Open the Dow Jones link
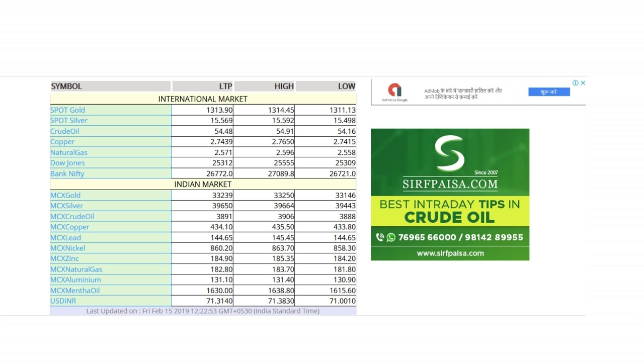The width and height of the screenshot is (644, 362). [67, 163]
